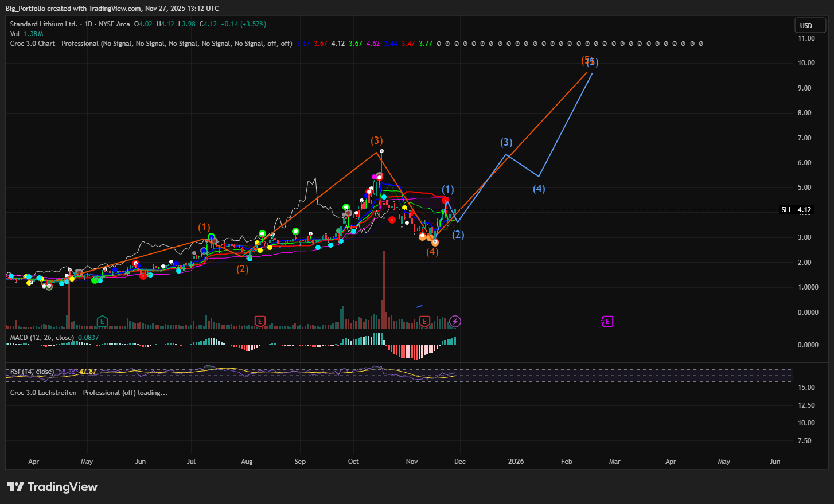Select the MACD (12, 26, close) legend
The height and width of the screenshot is (504, 834).
point(42,338)
